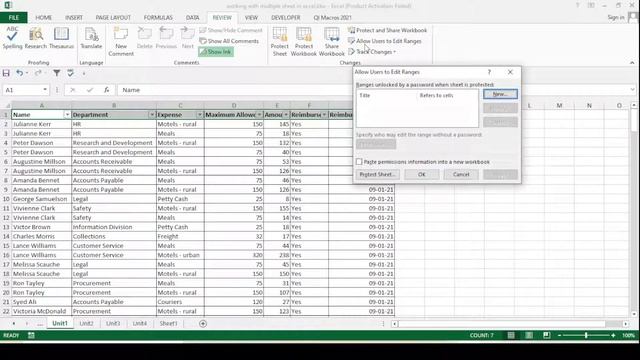Click the Insert Function fx icon
This screenshot has width=640, height=360.
coord(107,90)
